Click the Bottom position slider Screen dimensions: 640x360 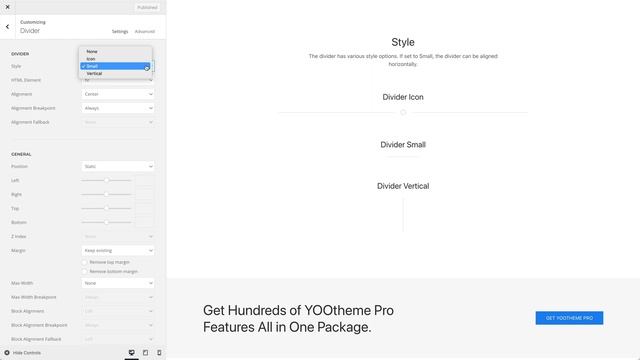click(106, 222)
